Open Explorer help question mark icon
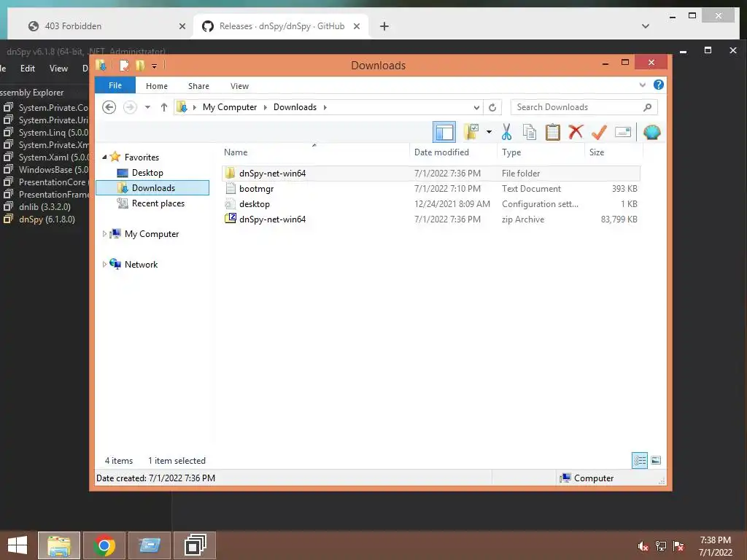This screenshot has height=560, width=747. coord(659,85)
